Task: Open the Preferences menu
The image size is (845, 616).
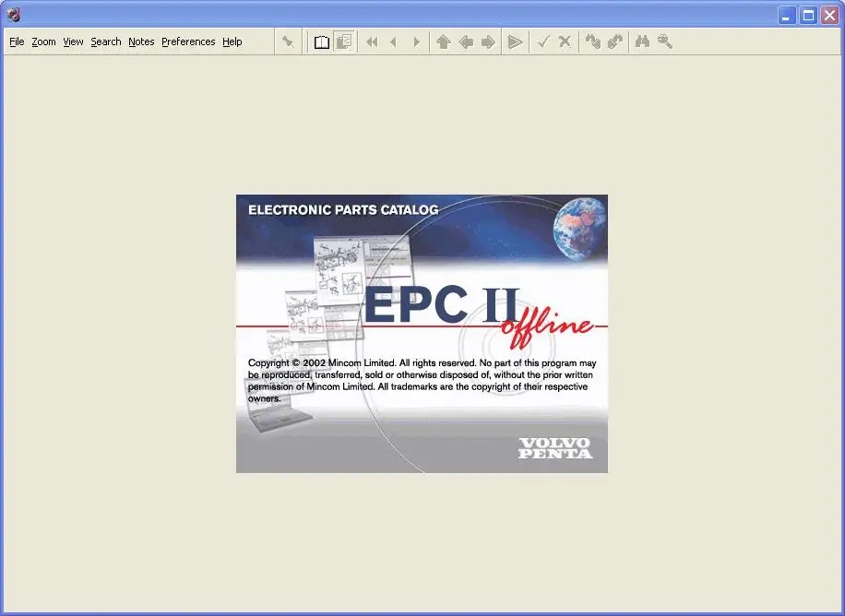Action: pyautogui.click(x=188, y=41)
